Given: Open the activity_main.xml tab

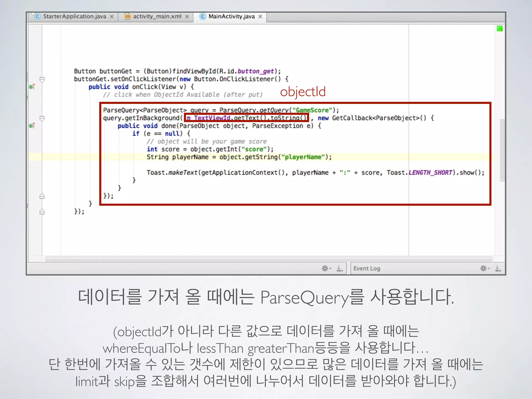Looking at the screenshot, I should pos(157,16).
